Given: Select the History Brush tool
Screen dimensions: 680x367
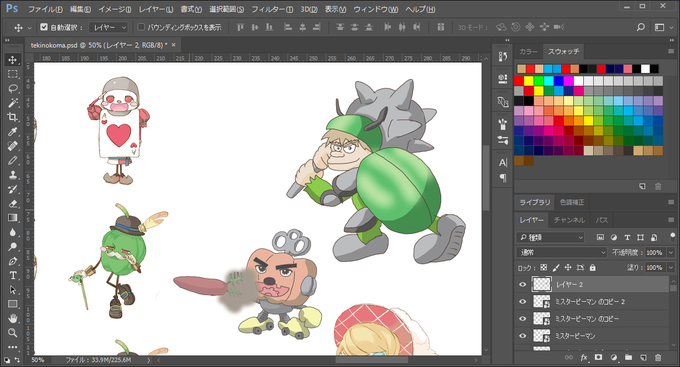Looking at the screenshot, I should click(x=13, y=189).
